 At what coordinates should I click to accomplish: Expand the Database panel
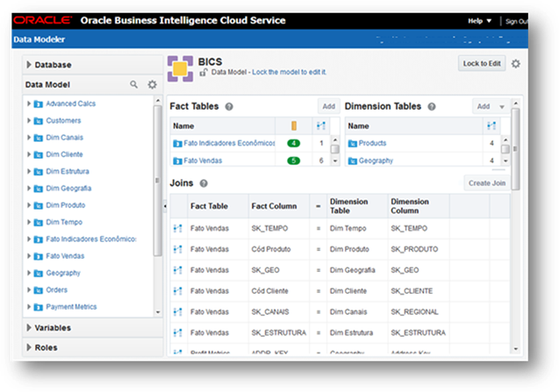(30, 65)
